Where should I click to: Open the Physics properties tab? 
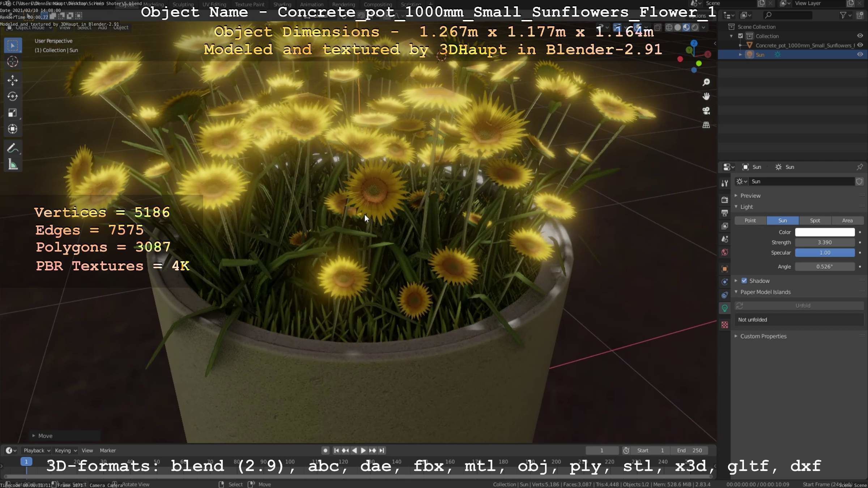pyautogui.click(x=724, y=282)
